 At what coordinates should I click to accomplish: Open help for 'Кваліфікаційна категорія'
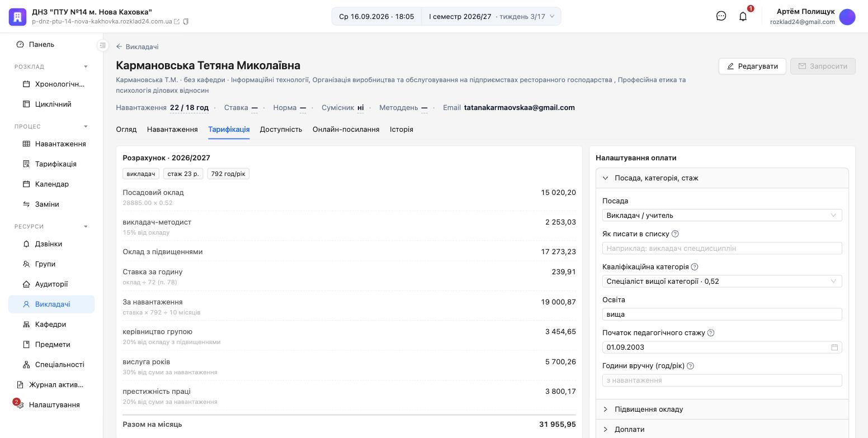(x=695, y=267)
